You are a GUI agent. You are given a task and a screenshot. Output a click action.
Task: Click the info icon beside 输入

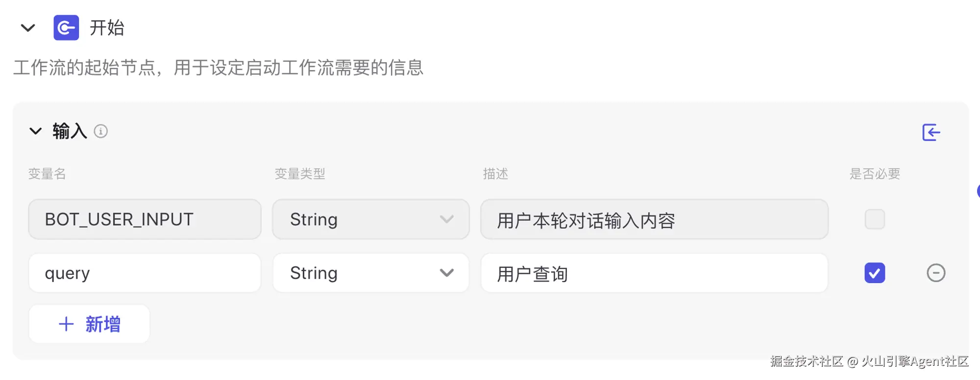[100, 131]
